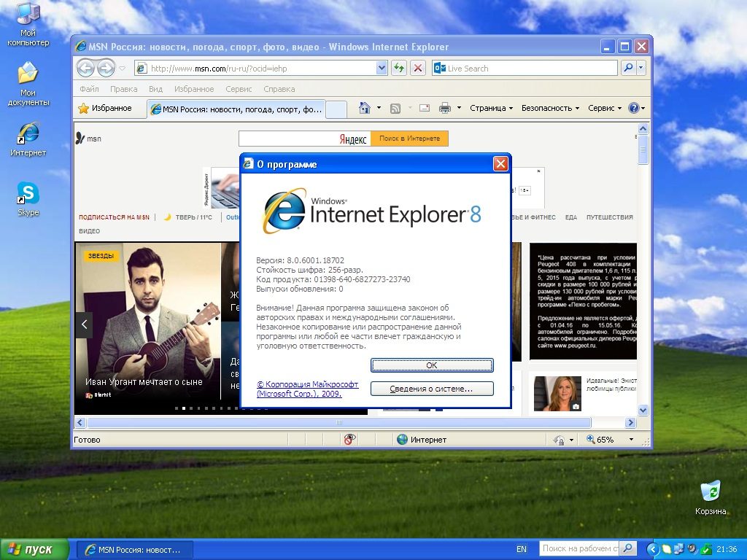
Task: Click the ПУТЕШЕСТВИЯ navigation link
Action: coord(610,217)
